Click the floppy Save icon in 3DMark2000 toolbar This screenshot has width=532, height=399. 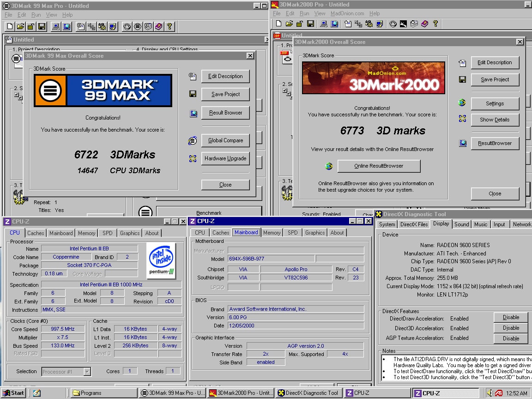(x=310, y=24)
